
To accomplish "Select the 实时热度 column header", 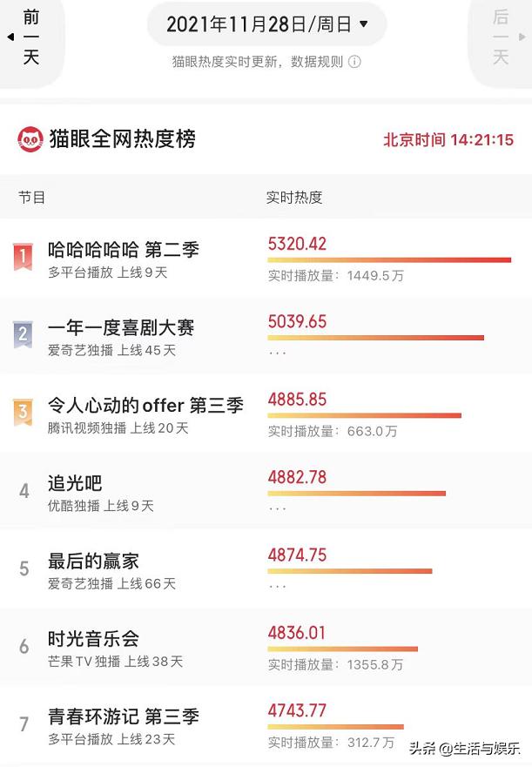I will tap(294, 198).
